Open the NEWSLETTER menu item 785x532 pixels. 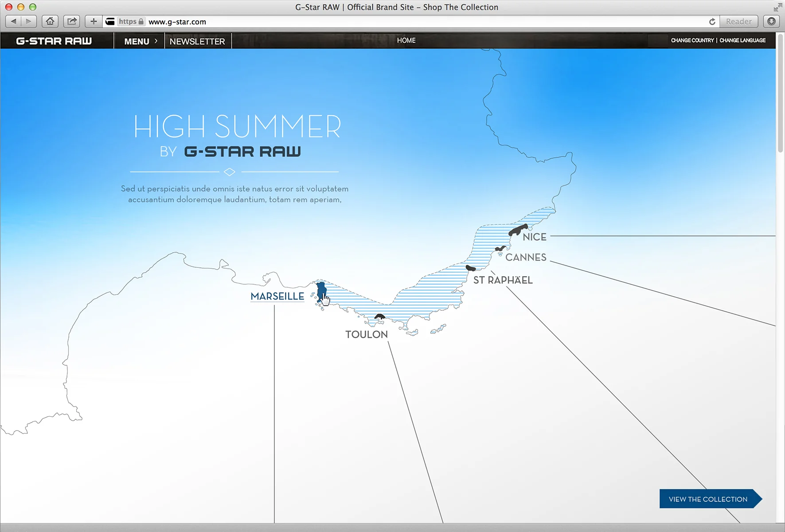(x=198, y=41)
